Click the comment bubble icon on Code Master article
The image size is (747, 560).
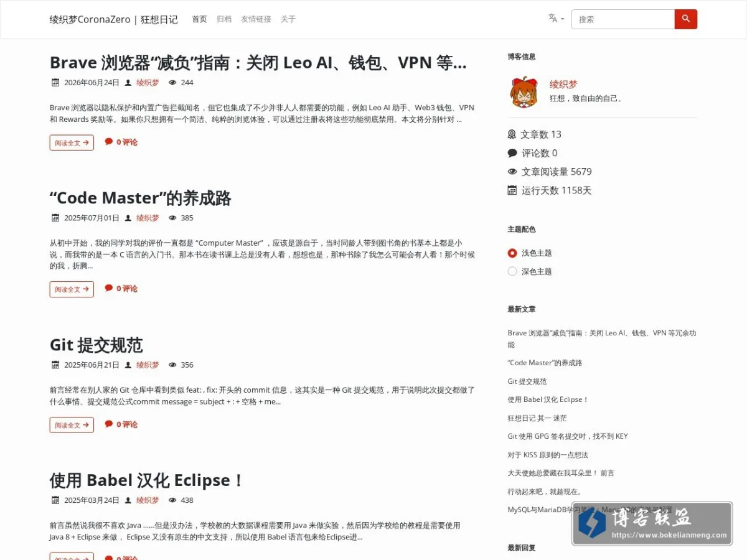pos(109,288)
